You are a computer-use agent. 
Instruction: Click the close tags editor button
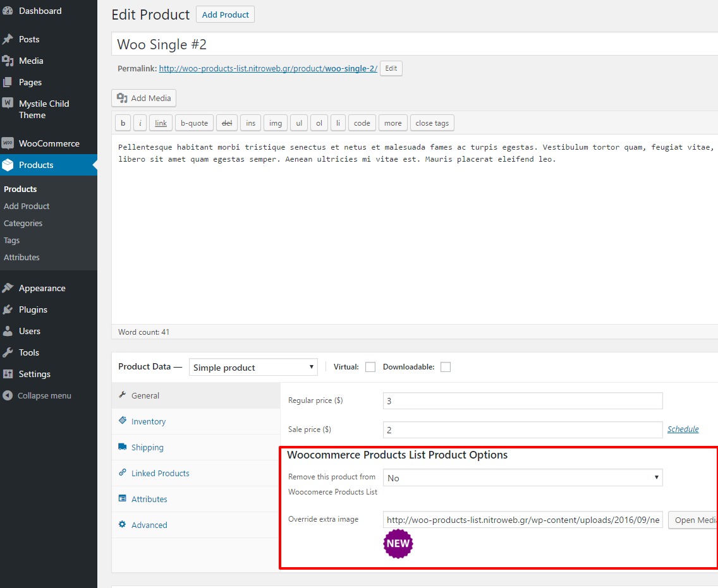pyautogui.click(x=432, y=123)
